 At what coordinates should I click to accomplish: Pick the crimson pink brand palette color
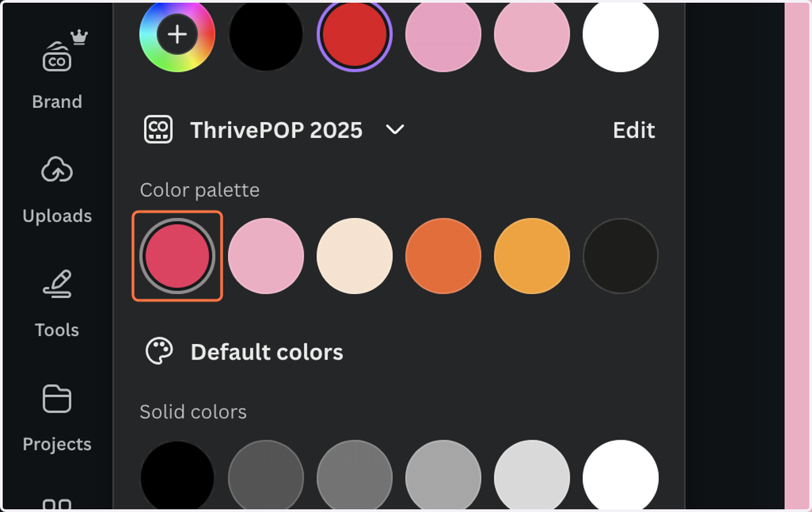tap(177, 256)
